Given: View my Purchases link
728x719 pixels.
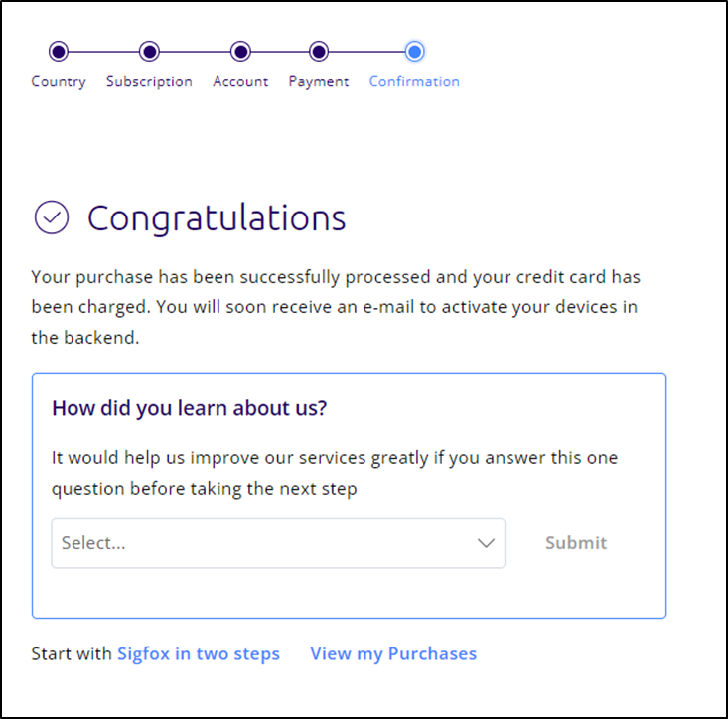Looking at the screenshot, I should [x=393, y=653].
